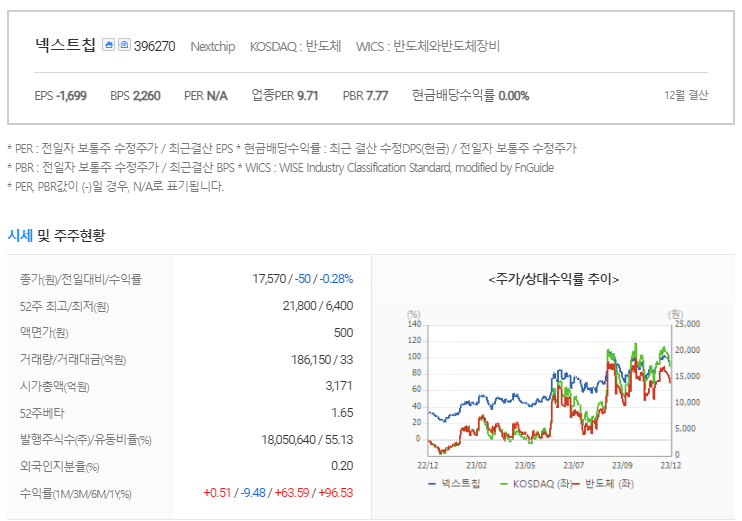This screenshot has height=521, width=742.
Task: Click the 반도체 (좌) legend entry
Action: (604, 484)
